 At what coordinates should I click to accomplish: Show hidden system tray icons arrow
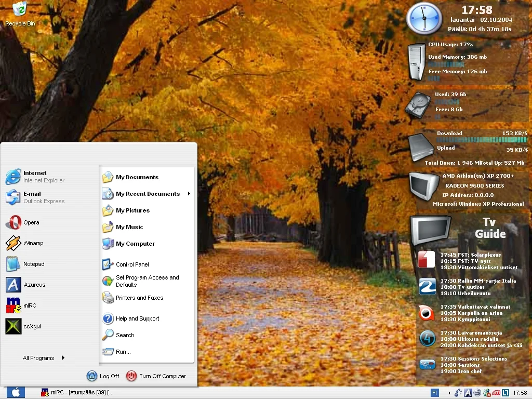pyautogui.click(x=449, y=393)
